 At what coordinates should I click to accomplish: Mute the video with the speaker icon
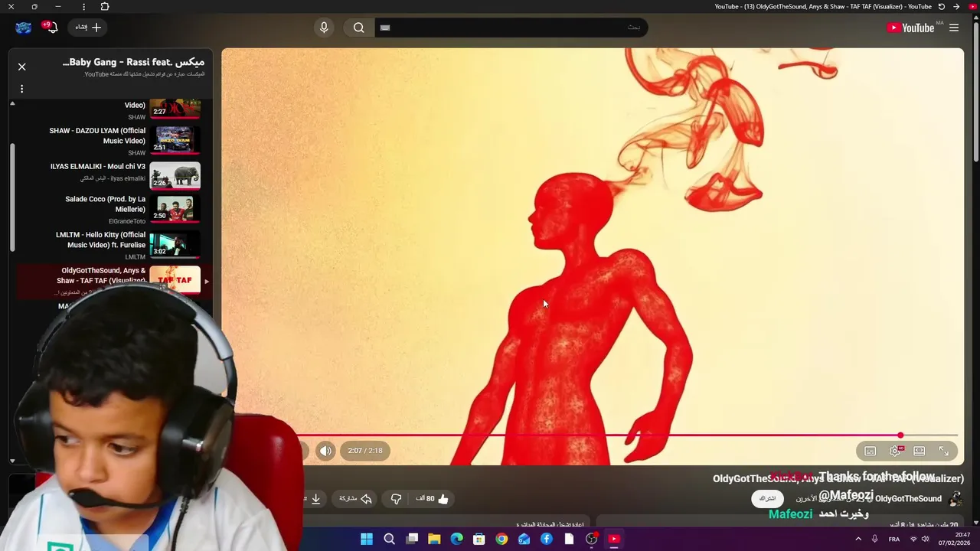(325, 451)
